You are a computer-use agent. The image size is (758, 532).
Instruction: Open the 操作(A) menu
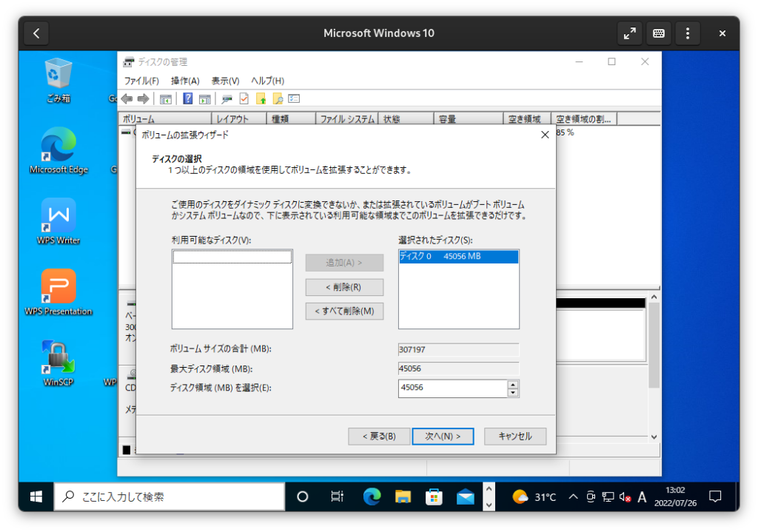(185, 81)
